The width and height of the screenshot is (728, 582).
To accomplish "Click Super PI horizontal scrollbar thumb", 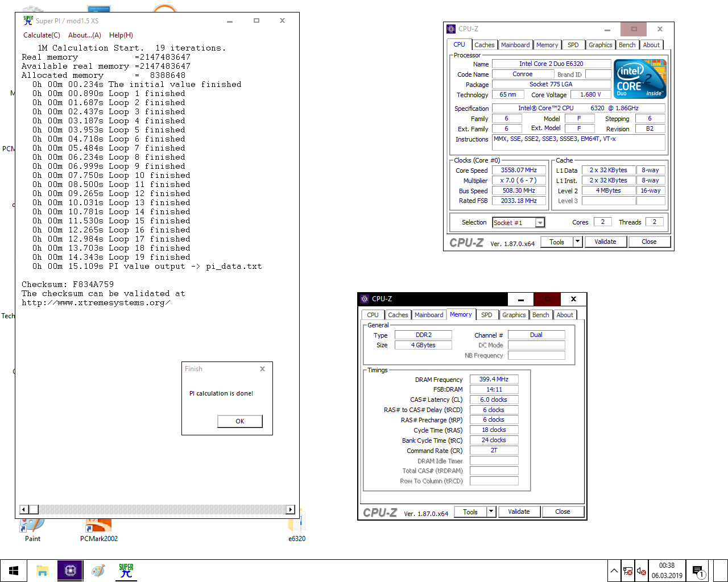I will click(x=34, y=510).
